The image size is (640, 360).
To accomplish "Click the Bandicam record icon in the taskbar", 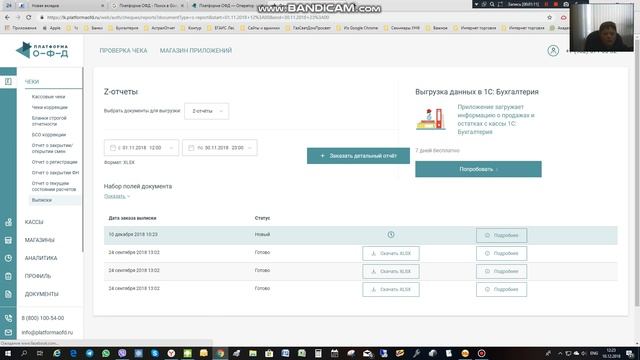I will coord(481,353).
